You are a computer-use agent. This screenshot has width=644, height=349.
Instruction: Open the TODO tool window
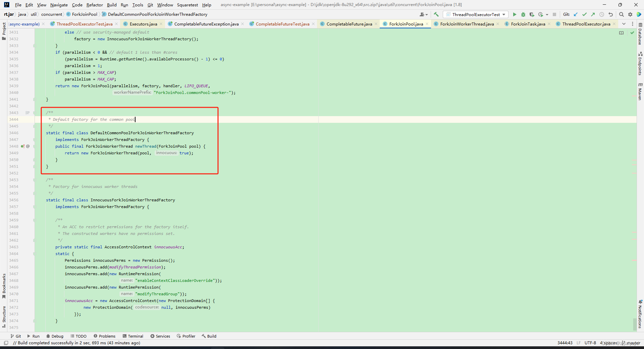78,336
